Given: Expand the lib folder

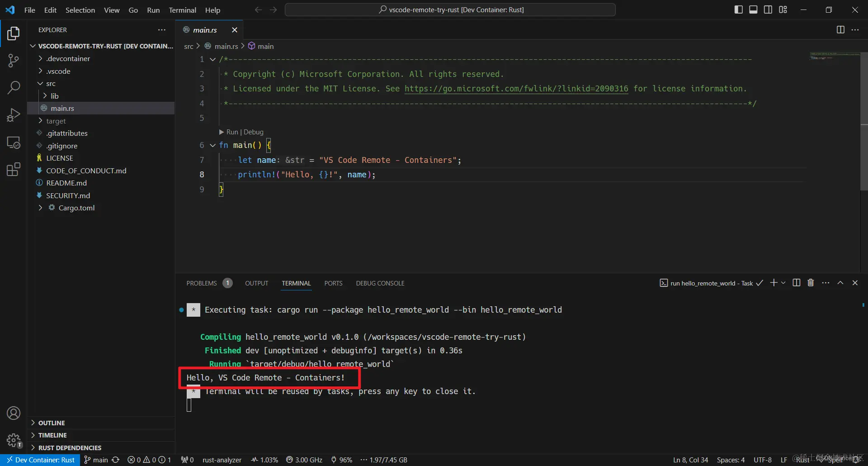Looking at the screenshot, I should point(45,96).
